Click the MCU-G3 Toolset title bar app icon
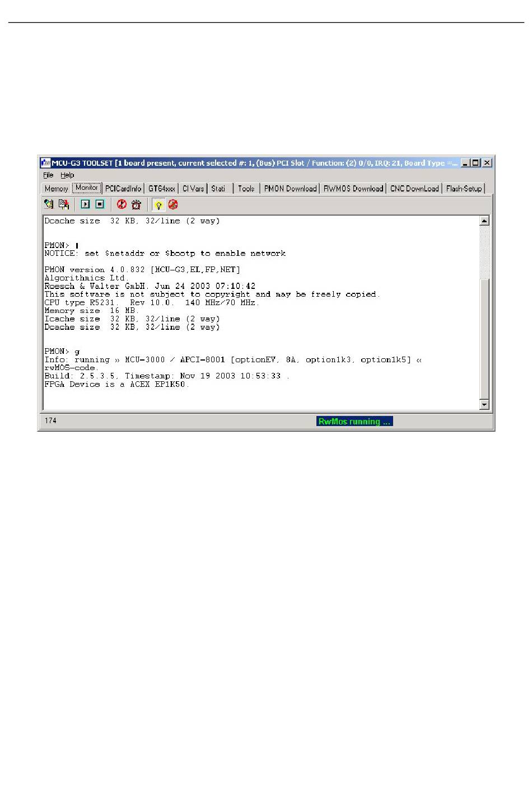The image size is (532, 795). 45,163
